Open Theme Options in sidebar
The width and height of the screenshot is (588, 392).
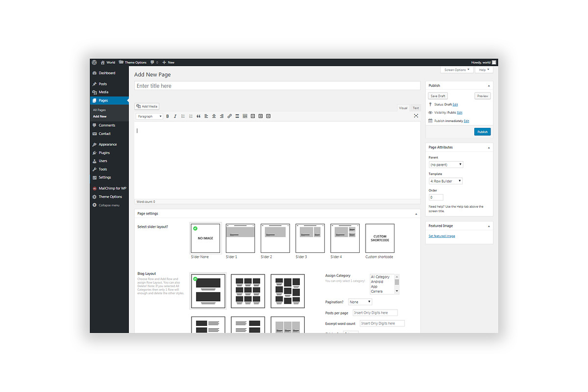(x=109, y=196)
